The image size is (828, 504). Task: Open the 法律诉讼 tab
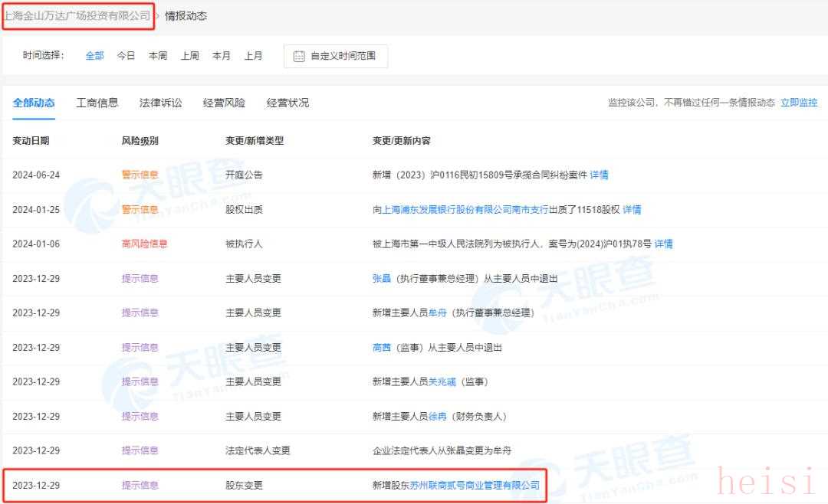click(x=161, y=103)
